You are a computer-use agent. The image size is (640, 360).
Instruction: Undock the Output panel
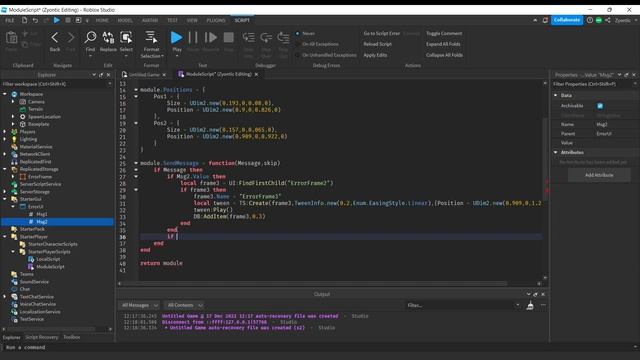click(536, 294)
